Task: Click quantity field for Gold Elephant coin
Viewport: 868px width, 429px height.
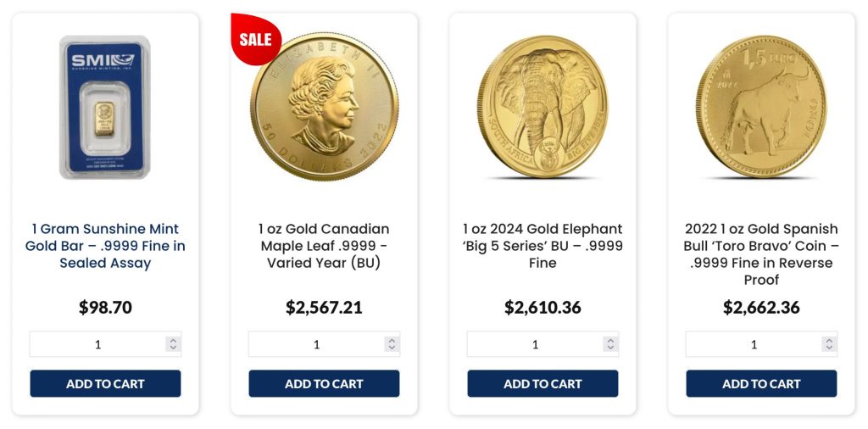Action: [535, 344]
